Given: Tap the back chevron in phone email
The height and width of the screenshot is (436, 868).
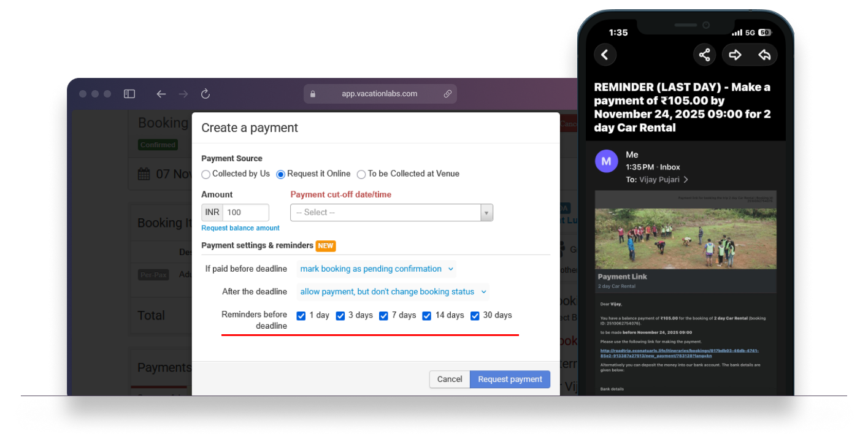Looking at the screenshot, I should pos(605,55).
